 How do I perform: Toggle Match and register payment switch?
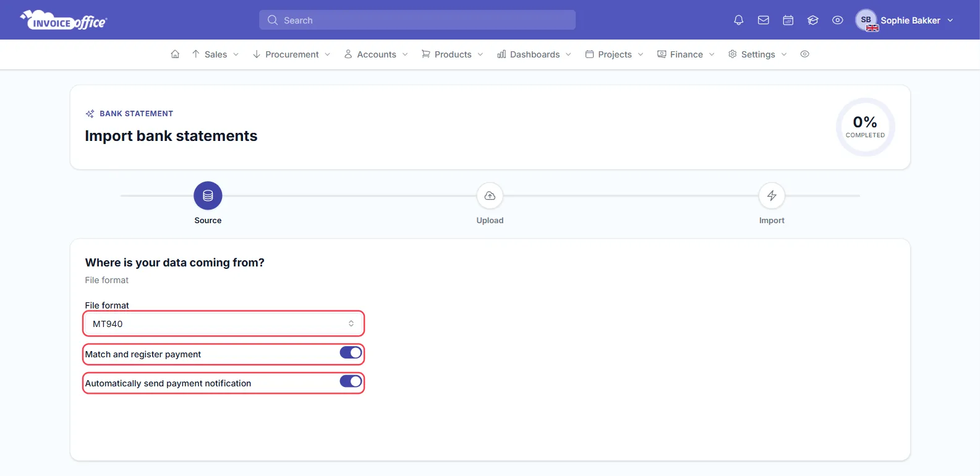(351, 352)
